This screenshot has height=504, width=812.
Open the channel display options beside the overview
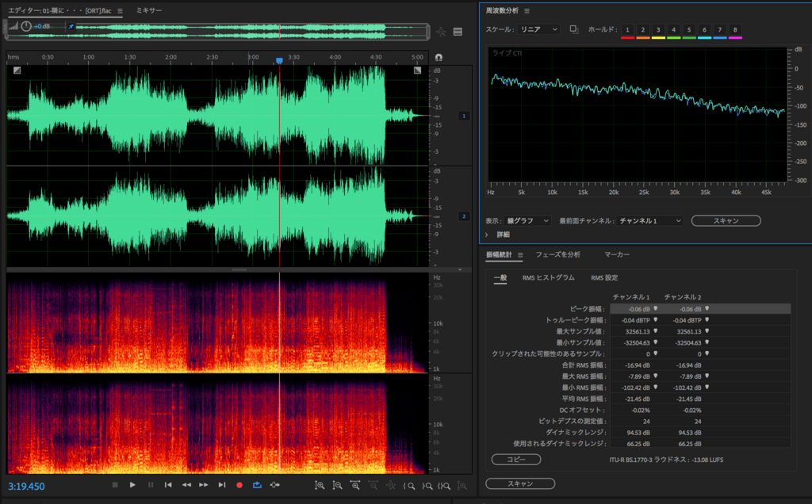tap(458, 32)
